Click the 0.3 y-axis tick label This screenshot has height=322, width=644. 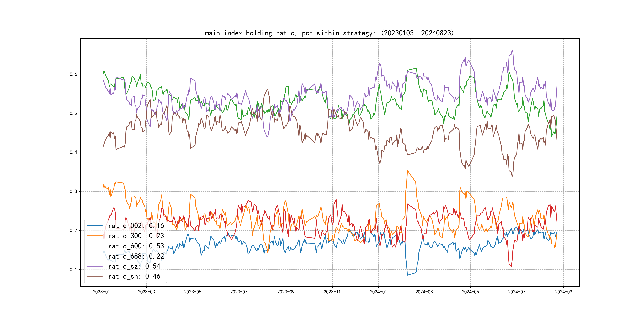tap(73, 191)
